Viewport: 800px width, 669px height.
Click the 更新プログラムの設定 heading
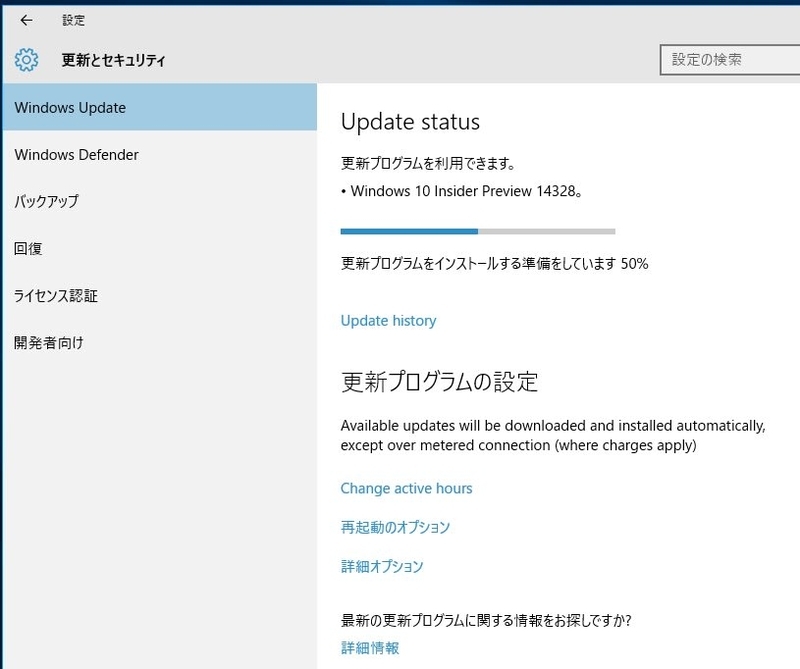[x=439, y=382]
